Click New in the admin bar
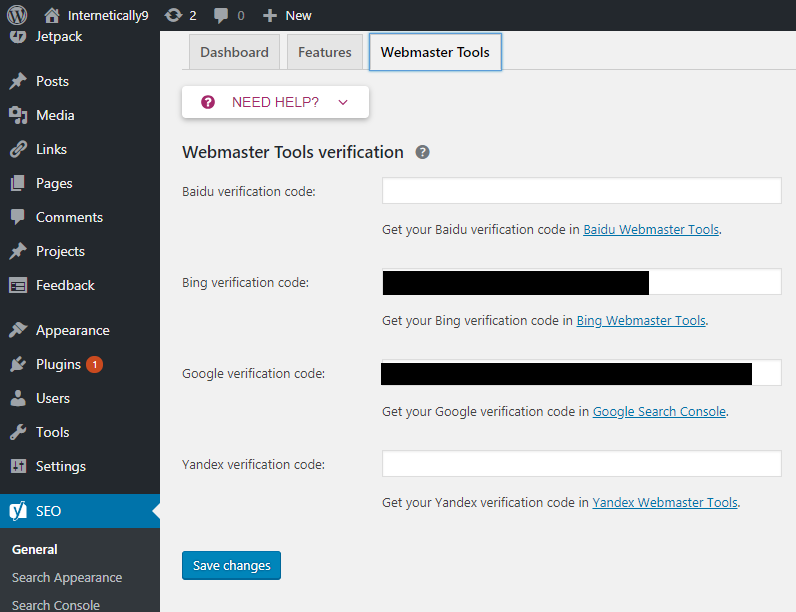This screenshot has width=796, height=612. coord(298,16)
